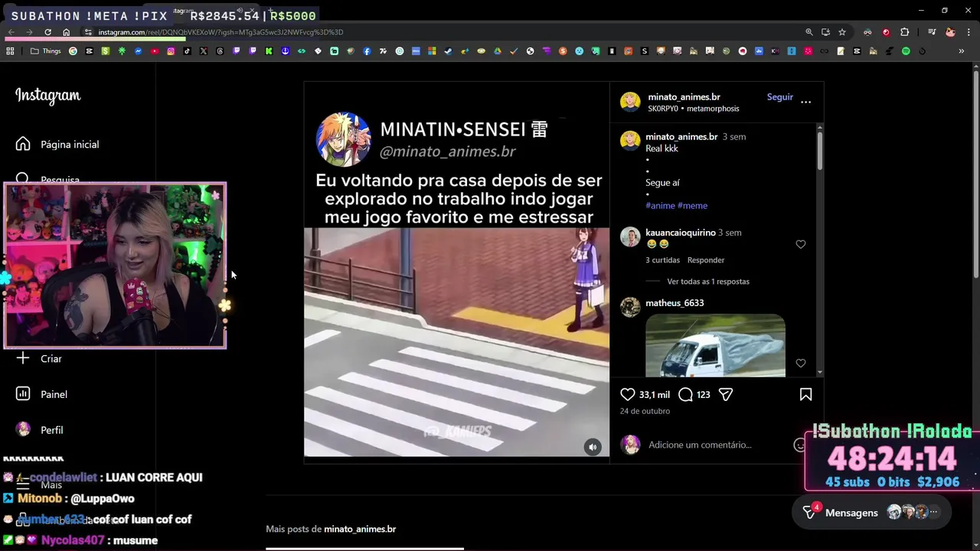Toggle mute on the reel video

(593, 448)
